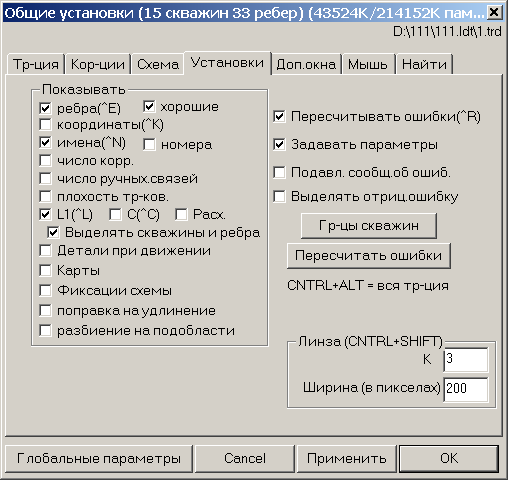
Task: Open the Доп.окна tab
Action: click(306, 64)
